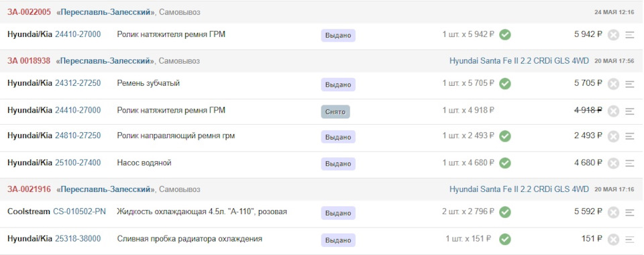This screenshot has width=644, height=255.
Task: Click green checkmark on Ролик направляющий row
Action: pyautogui.click(x=504, y=136)
